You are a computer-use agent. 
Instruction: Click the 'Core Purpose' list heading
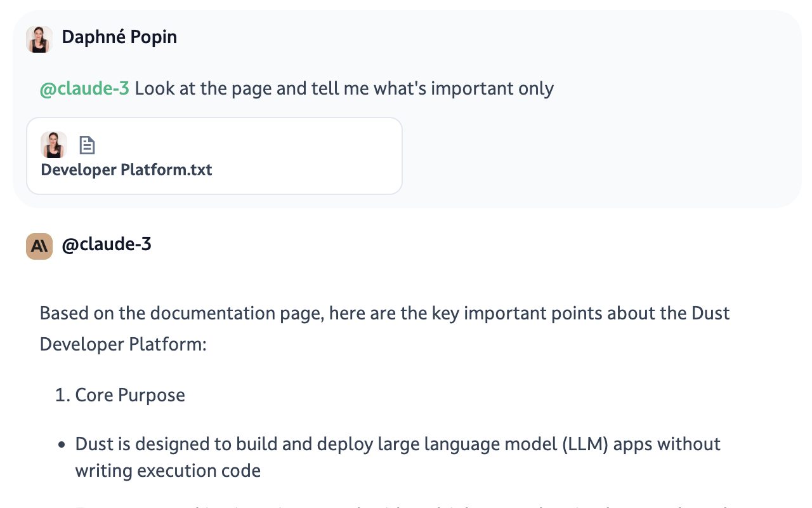tap(130, 395)
